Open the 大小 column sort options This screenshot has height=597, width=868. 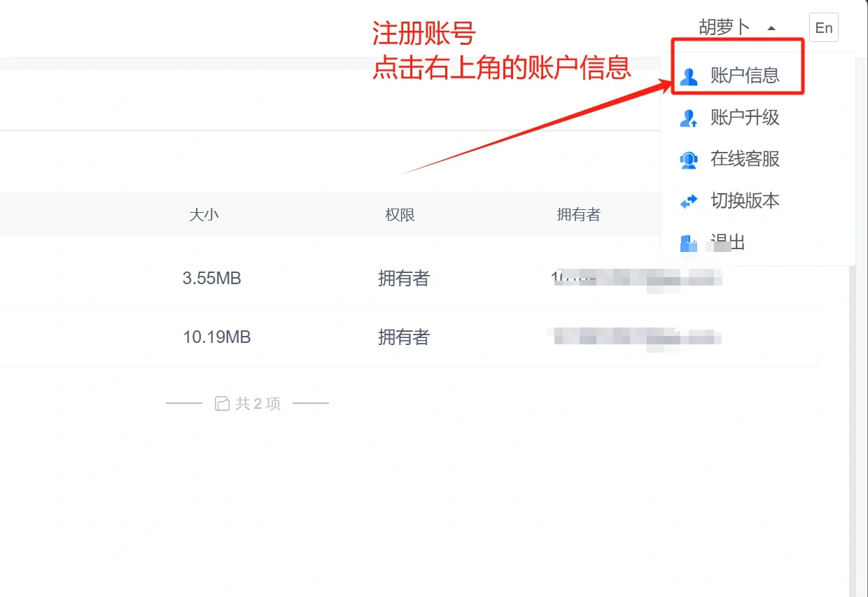tap(204, 215)
